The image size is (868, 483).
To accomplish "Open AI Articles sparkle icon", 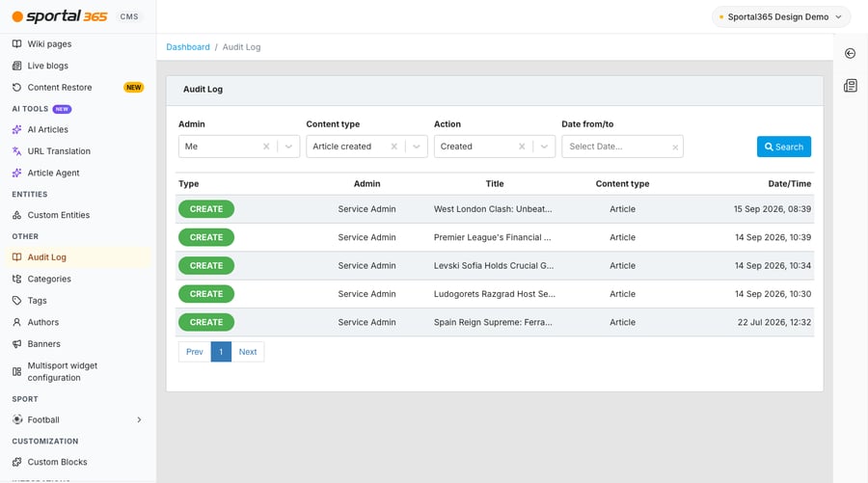I will click(x=17, y=129).
